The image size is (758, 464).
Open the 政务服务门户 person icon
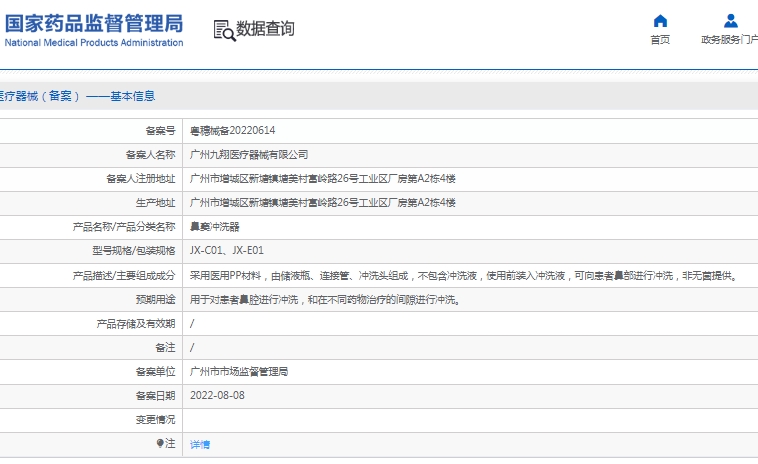coord(730,21)
